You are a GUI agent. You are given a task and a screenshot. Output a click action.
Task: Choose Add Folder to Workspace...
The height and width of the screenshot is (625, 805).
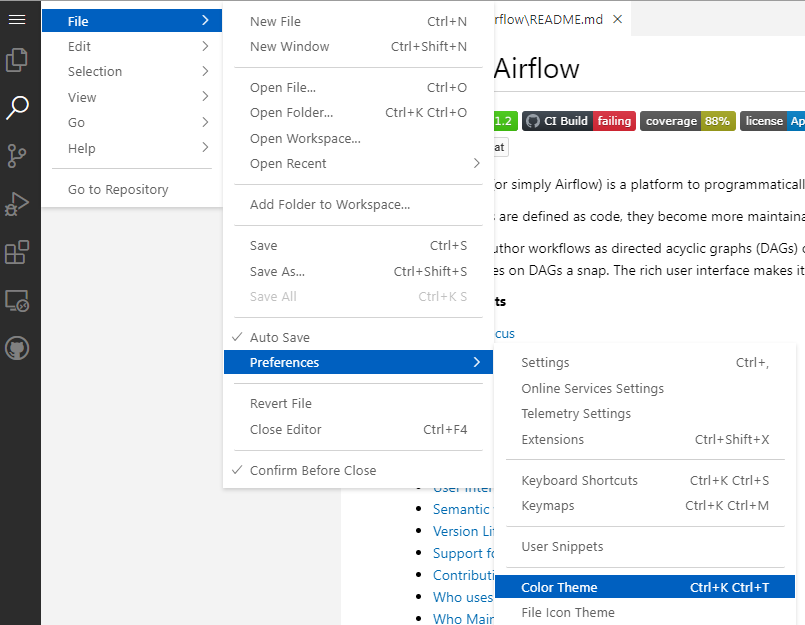tap(358, 205)
